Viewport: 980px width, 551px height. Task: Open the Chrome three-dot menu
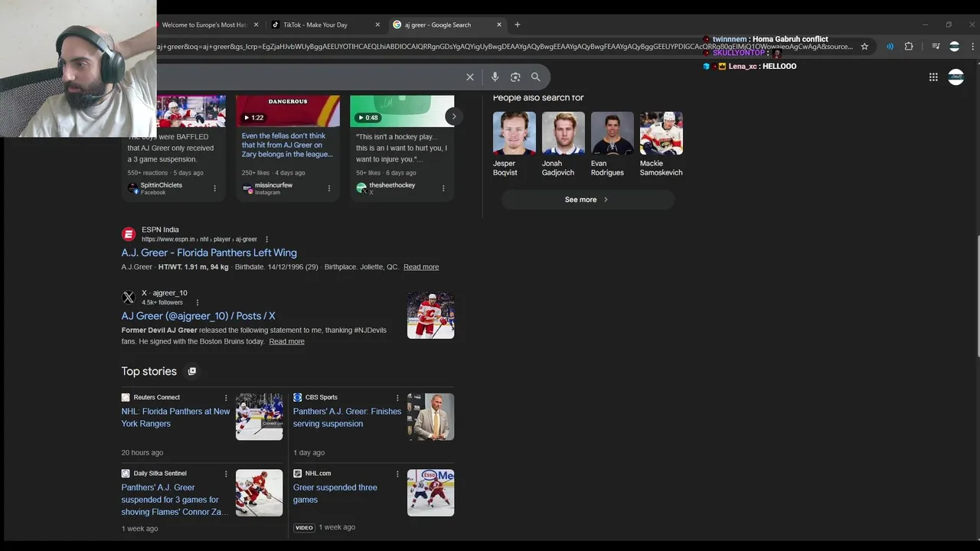click(x=971, y=47)
